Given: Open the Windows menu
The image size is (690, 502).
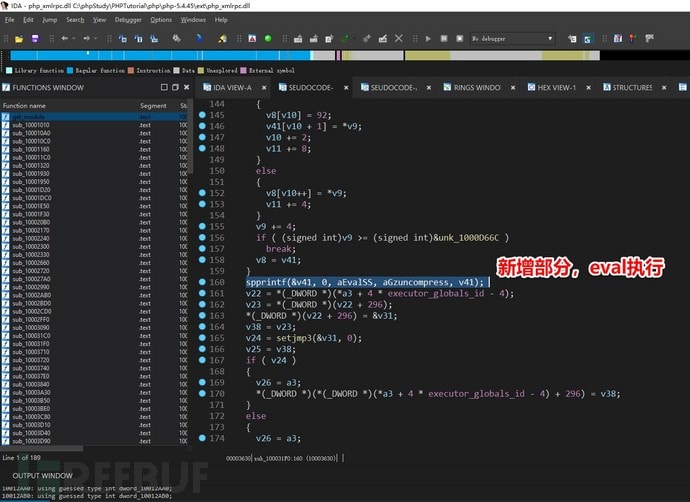Looking at the screenshot, I should point(193,20).
